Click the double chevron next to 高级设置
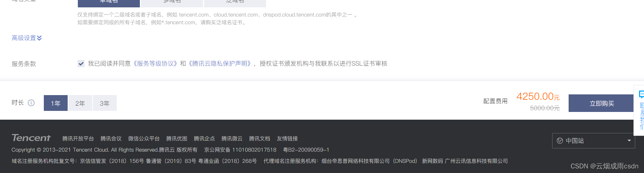644x173 pixels. [39, 38]
